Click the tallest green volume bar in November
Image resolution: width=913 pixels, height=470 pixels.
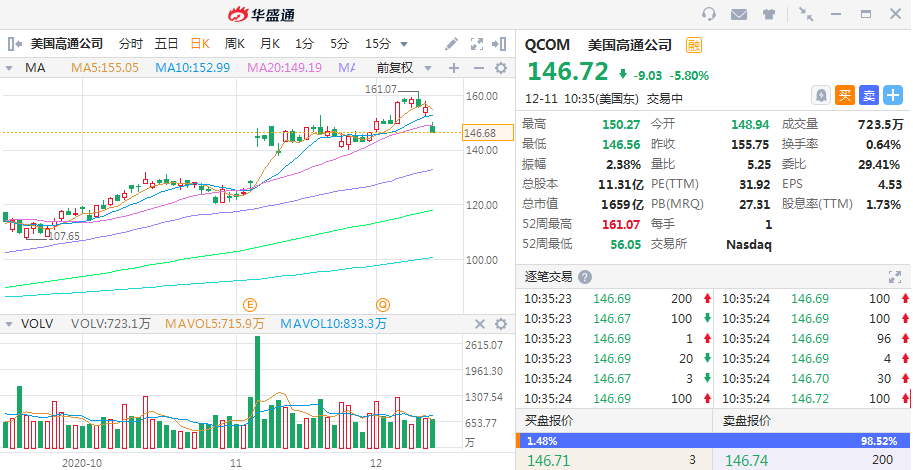coord(257,392)
